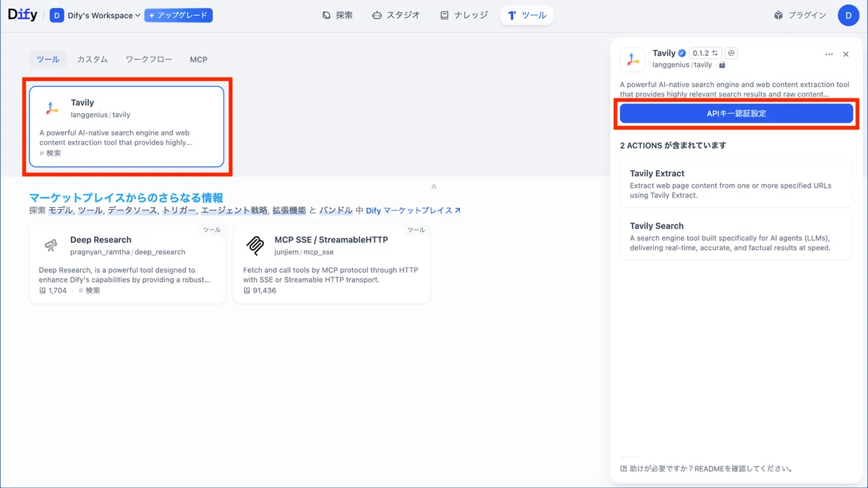
Task: Click the Dify logo
Action: [x=22, y=14]
